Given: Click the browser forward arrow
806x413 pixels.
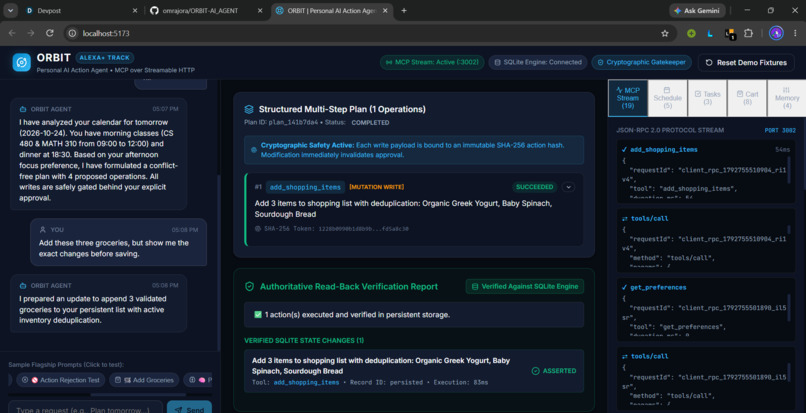Looking at the screenshot, I should (31, 33).
